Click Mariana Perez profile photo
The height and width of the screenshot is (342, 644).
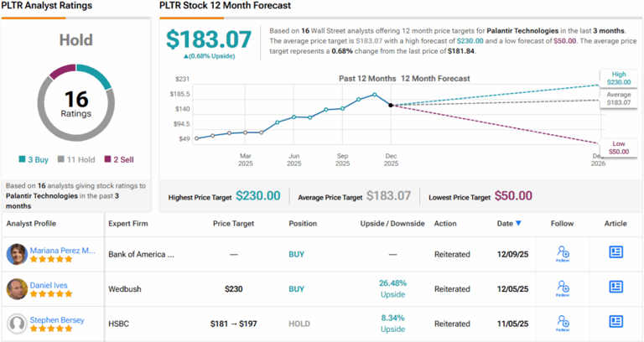(x=16, y=254)
